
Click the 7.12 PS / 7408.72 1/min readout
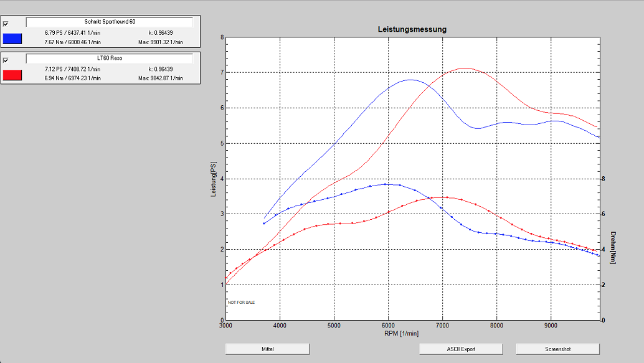72,68
